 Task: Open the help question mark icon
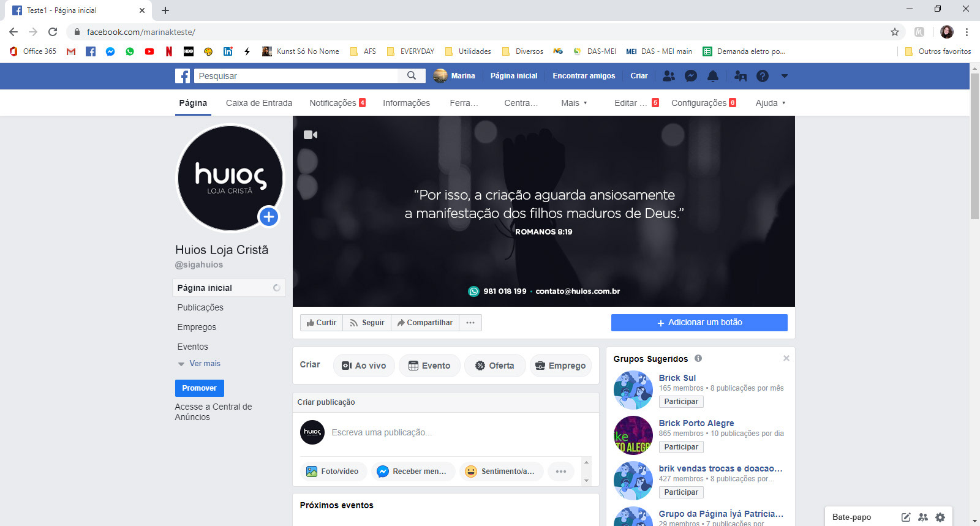click(x=763, y=76)
